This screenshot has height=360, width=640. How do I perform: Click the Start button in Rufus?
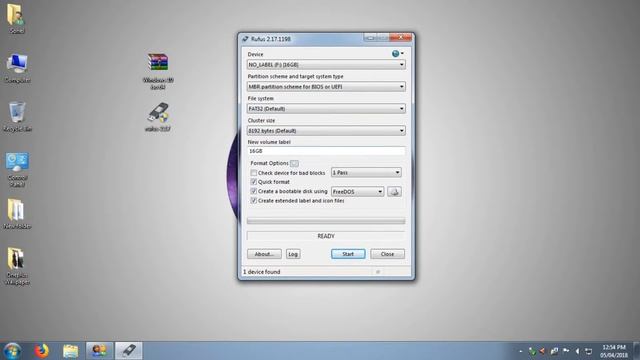pos(348,254)
